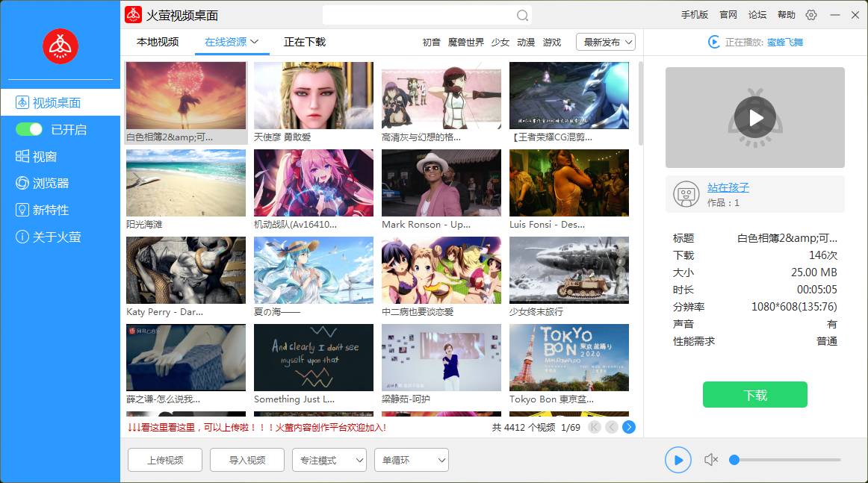868x483 pixels.
Task: Open the 专注模式 dropdown
Action: pyautogui.click(x=329, y=460)
